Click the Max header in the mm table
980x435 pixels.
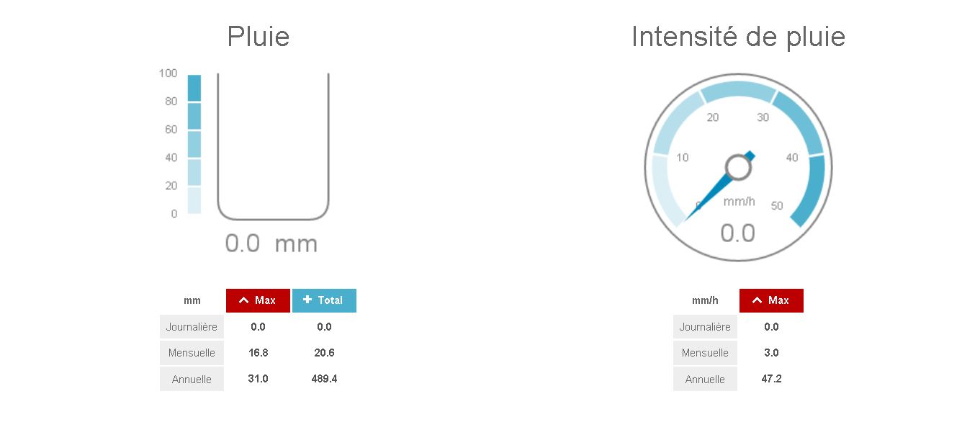click(x=258, y=300)
